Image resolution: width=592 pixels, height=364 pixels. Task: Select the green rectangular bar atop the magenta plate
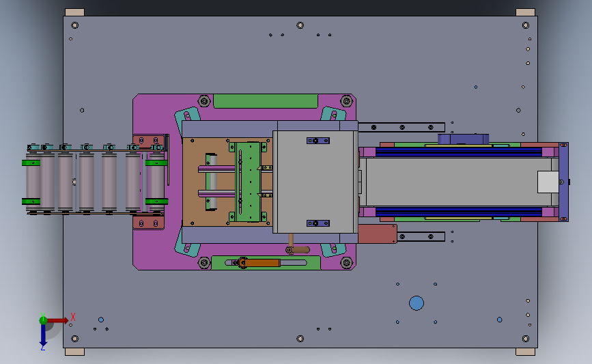(266, 101)
